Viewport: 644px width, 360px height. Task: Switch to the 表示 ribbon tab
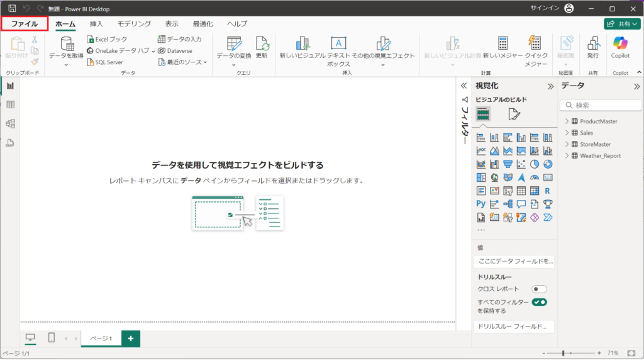[x=172, y=24]
